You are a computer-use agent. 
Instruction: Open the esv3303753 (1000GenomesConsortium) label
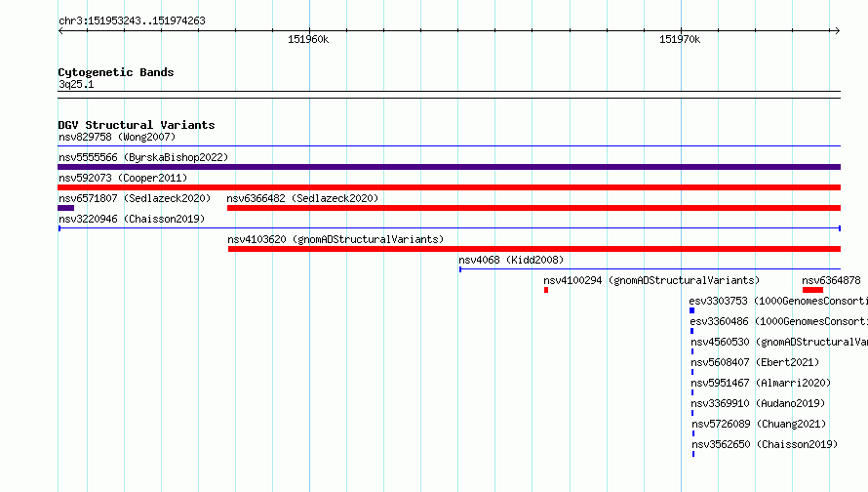pyautogui.click(x=778, y=301)
